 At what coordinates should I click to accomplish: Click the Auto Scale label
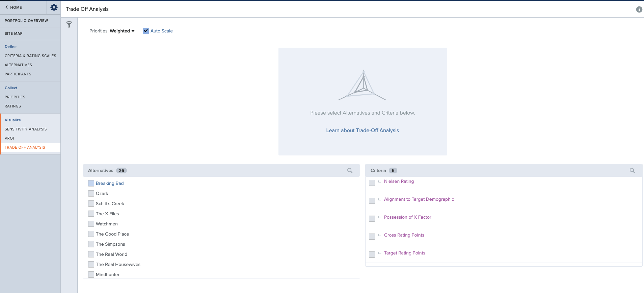162,31
